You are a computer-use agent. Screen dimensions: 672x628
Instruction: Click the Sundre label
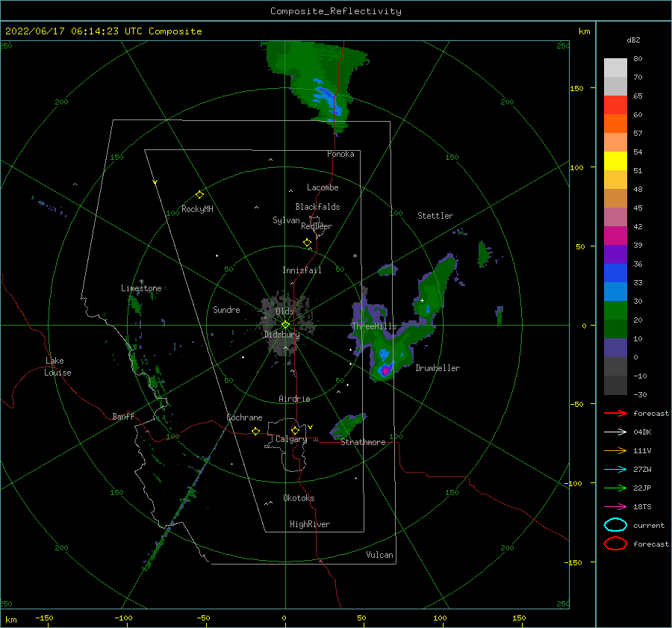(226, 309)
